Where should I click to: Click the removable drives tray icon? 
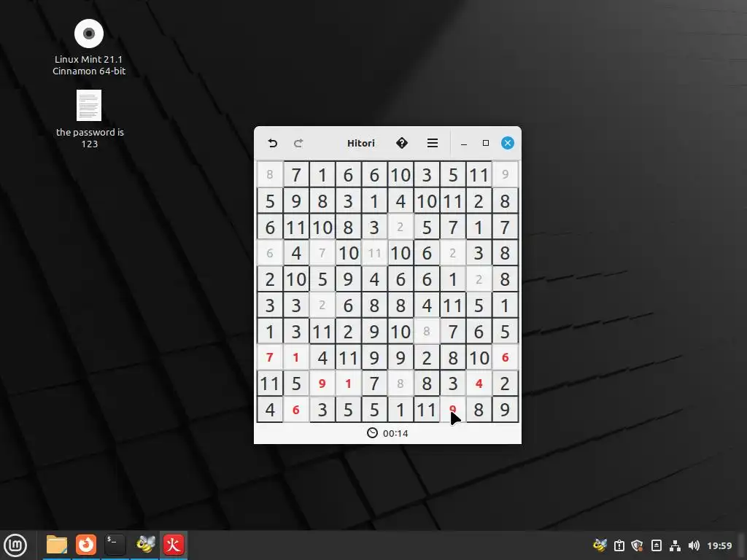656,545
